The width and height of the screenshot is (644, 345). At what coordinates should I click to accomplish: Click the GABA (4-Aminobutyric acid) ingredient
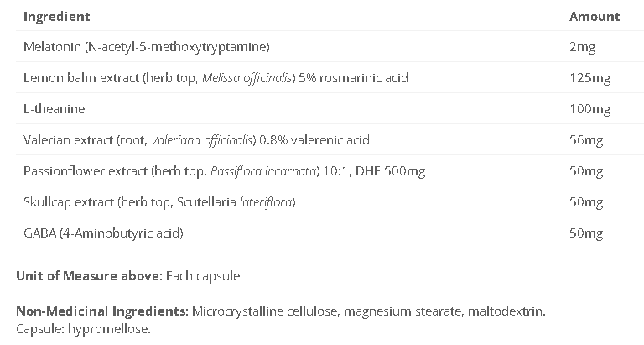(103, 233)
